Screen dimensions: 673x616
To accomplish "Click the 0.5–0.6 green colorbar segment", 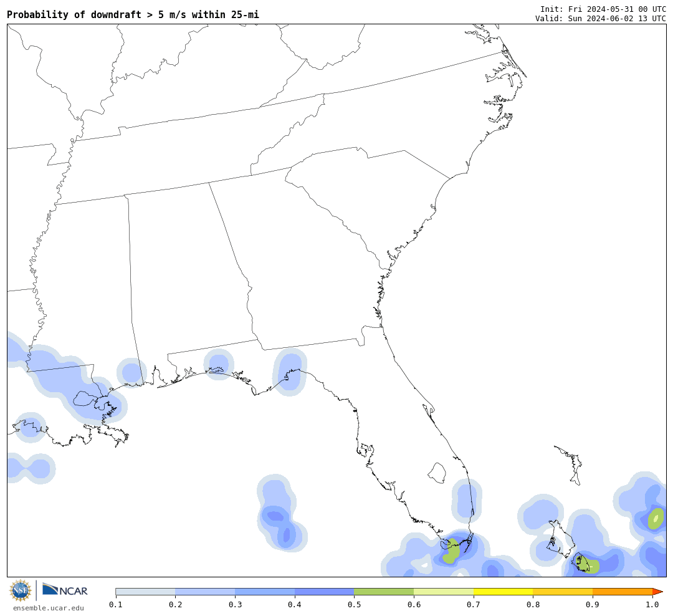I will 384,592.
